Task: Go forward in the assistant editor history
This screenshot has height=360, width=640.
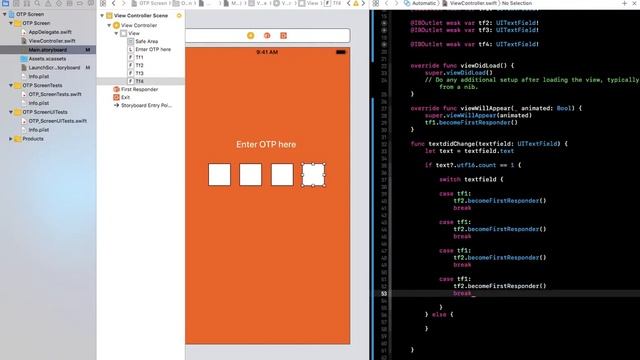Action: (x=396, y=3)
